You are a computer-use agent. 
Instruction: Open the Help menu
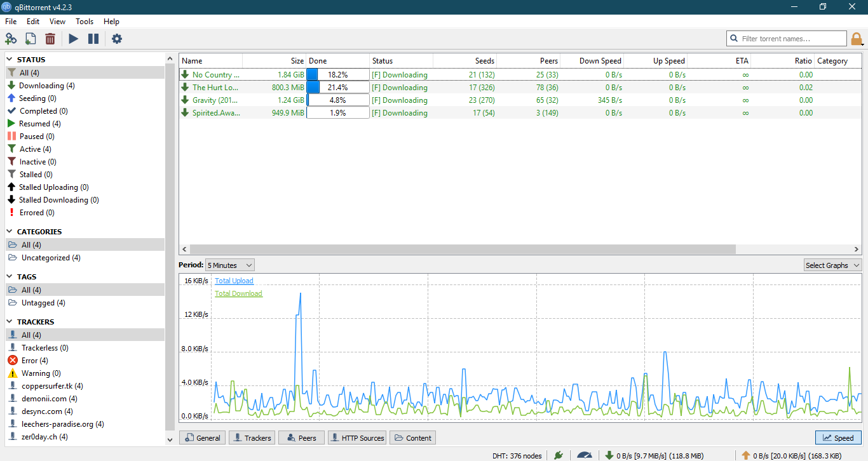pos(111,22)
